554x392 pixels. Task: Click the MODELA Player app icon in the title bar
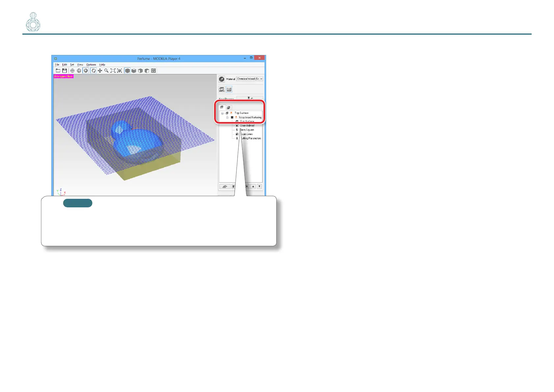[x=55, y=59]
